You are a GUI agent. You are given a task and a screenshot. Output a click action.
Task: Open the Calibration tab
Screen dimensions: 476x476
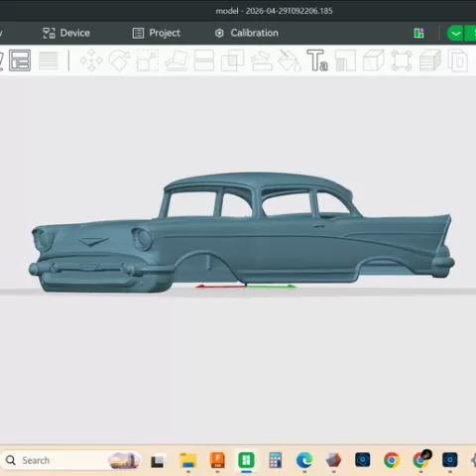[247, 33]
